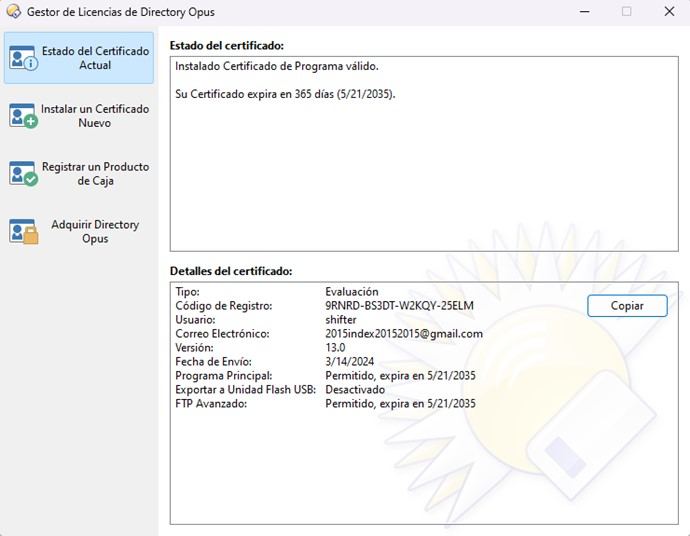
Task: Click the current certificate status icon
Action: point(23,58)
